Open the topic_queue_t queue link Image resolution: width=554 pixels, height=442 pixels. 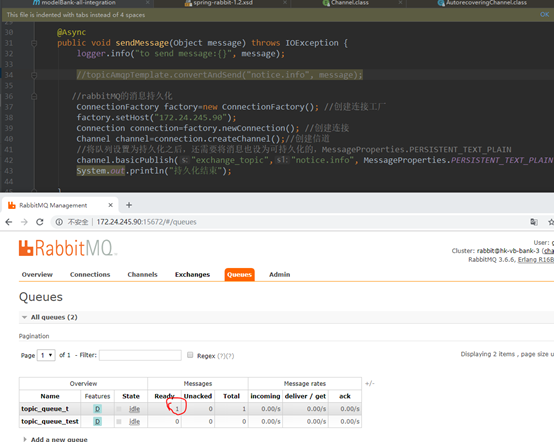pyautogui.click(x=45, y=409)
